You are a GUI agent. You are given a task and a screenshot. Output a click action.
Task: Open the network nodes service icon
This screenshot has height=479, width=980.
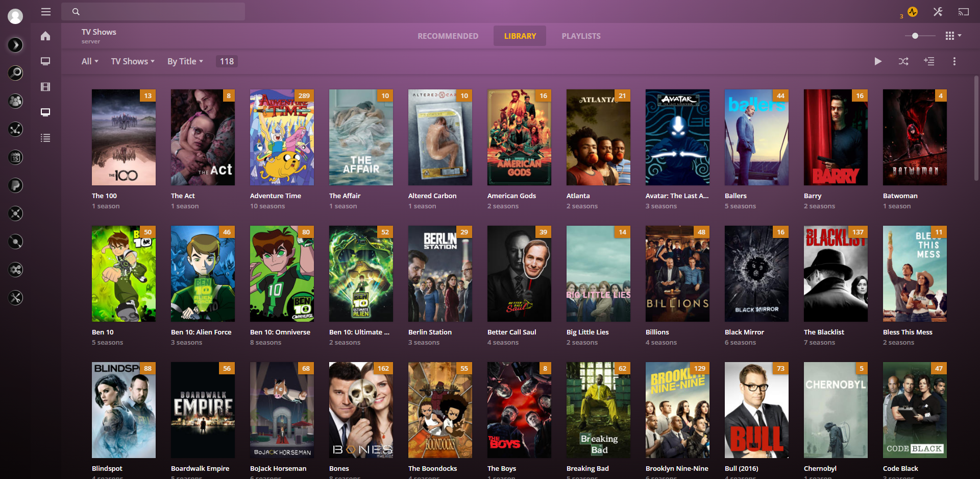click(x=15, y=129)
